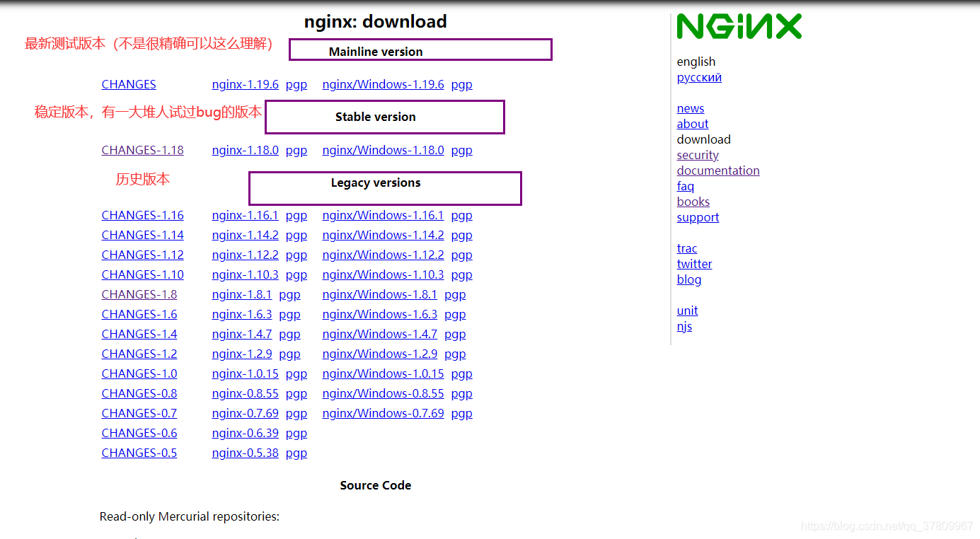The image size is (980, 539).
Task: Download nginx/Windows-1.12.2
Action: coord(383,255)
